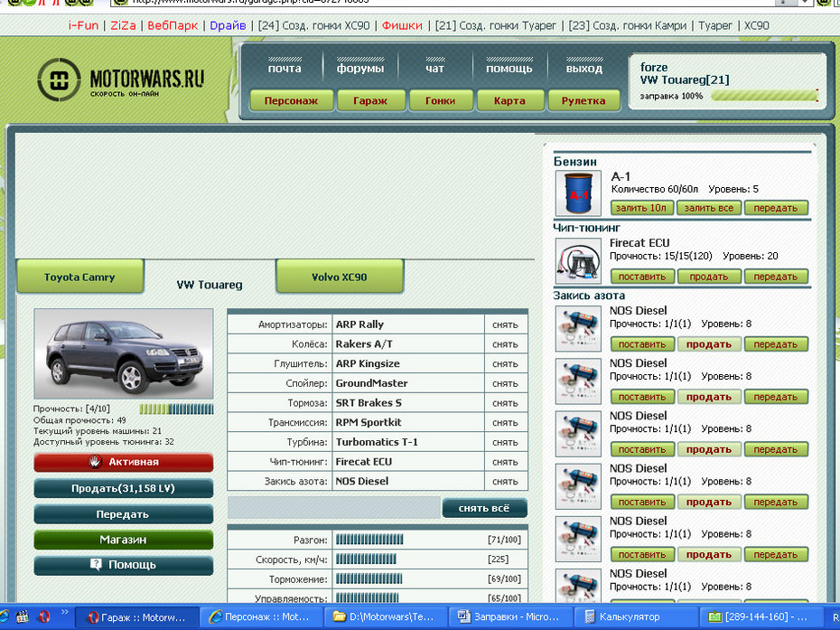This screenshot has width=840, height=630.
Task: Click продать on the topmost NOS Diesel
Action: click(x=709, y=344)
